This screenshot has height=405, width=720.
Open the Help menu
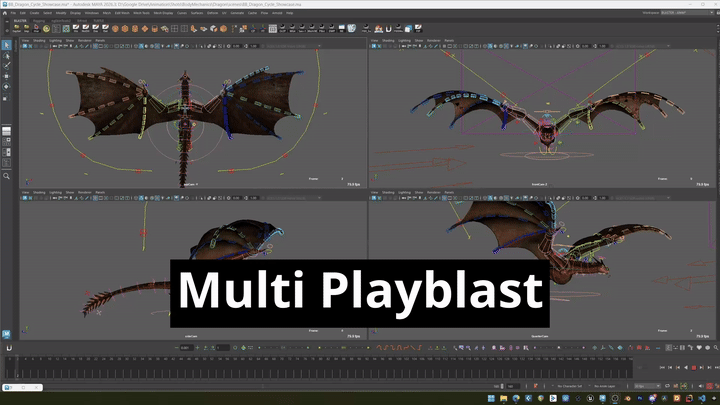[x=290, y=13]
